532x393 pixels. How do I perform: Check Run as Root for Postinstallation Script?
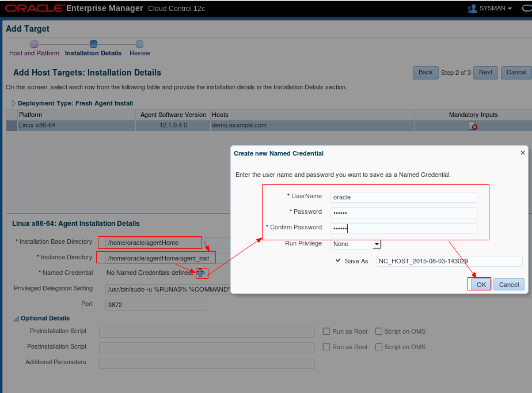326,347
